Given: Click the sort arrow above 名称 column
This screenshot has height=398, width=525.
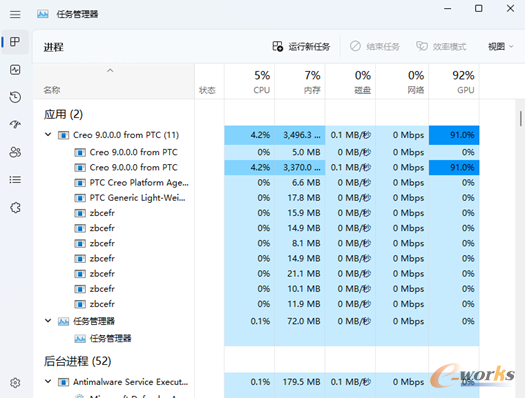Looking at the screenshot, I should click(x=110, y=70).
